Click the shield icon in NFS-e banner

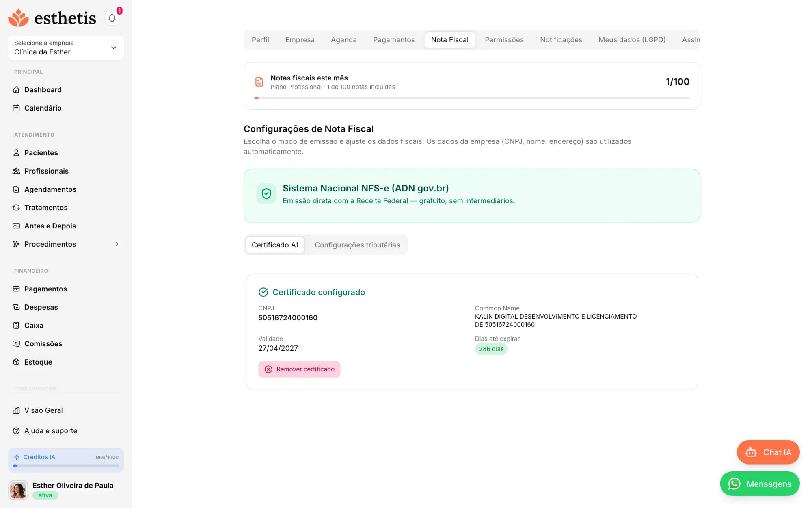[266, 193]
